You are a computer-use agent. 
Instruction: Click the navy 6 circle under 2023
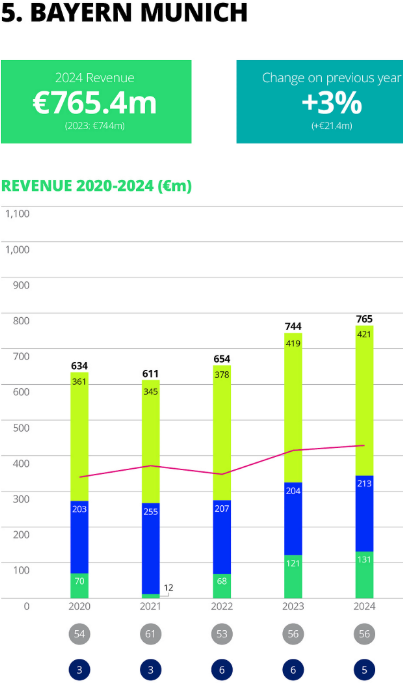click(293, 669)
